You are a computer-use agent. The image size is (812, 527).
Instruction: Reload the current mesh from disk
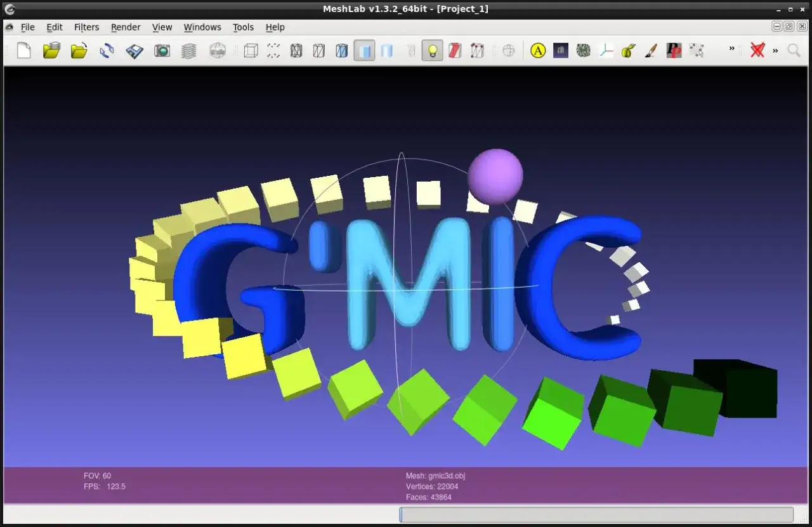107,50
